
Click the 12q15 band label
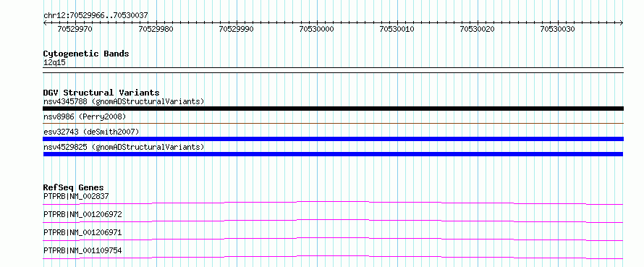tap(54, 63)
